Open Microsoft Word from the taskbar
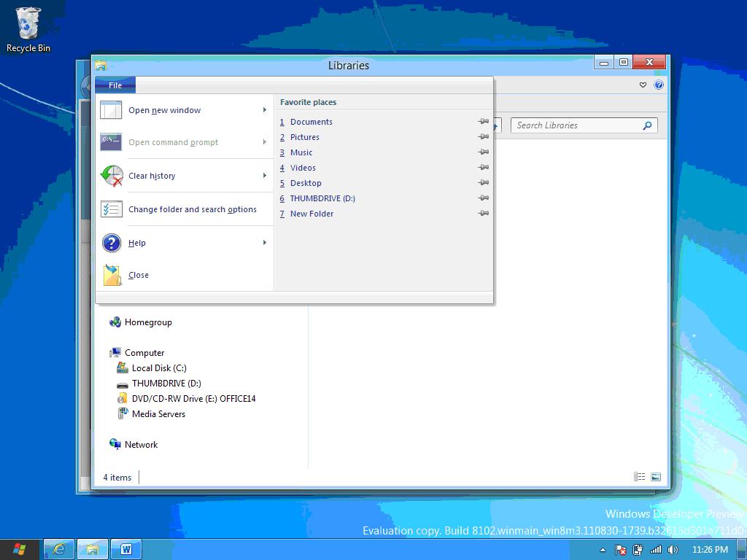This screenshot has width=747, height=560. point(127,549)
